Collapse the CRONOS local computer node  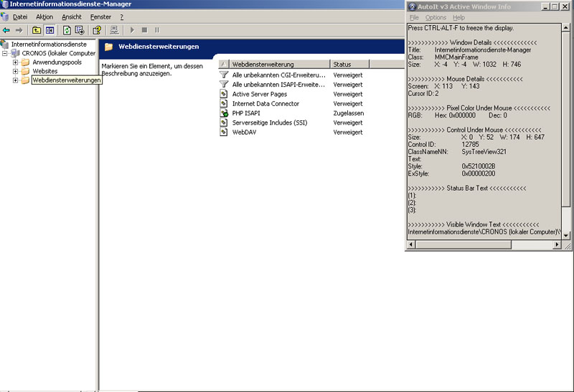coord(6,53)
